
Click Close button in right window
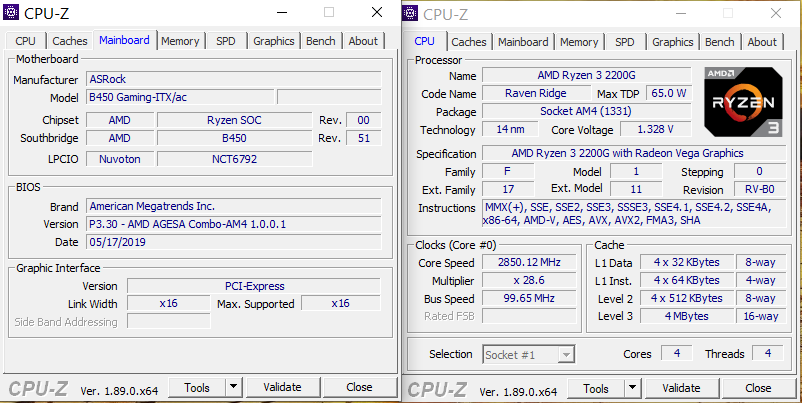click(x=758, y=389)
